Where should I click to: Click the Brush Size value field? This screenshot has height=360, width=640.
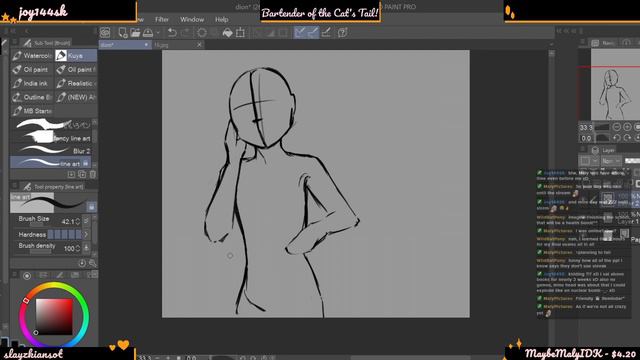click(67, 221)
